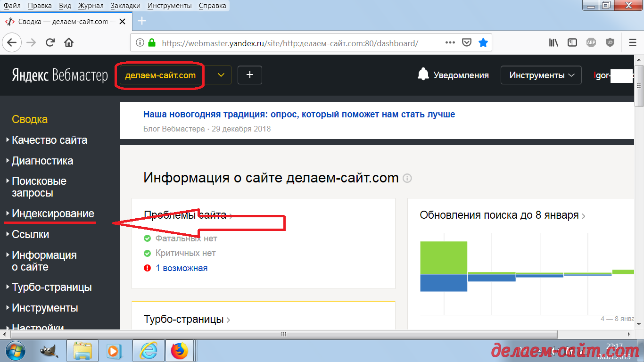Open the uBlock Origin shield extension
Viewport: 644px width, 362px height.
tap(610, 43)
